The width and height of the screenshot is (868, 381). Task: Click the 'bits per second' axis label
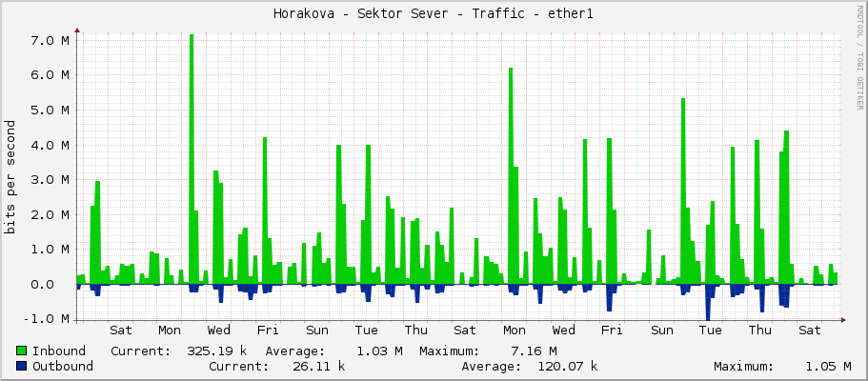tap(10, 176)
